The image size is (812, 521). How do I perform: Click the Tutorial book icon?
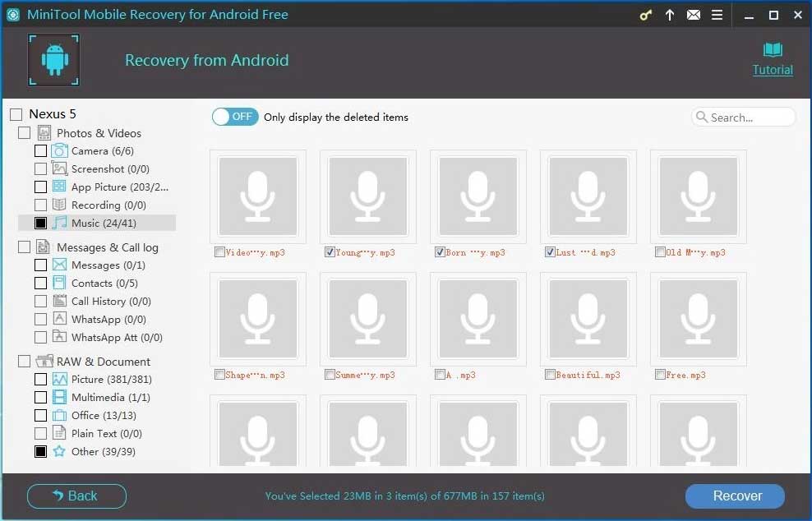coord(773,50)
